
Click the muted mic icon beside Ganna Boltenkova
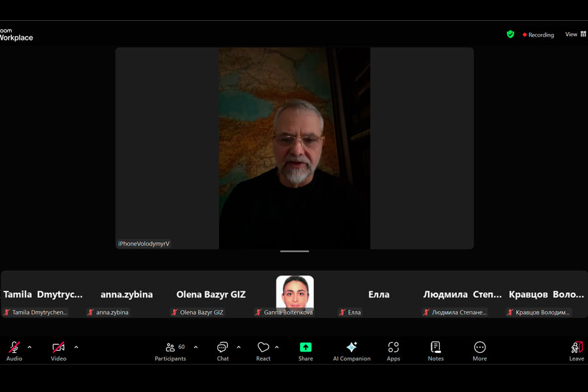[258, 312]
